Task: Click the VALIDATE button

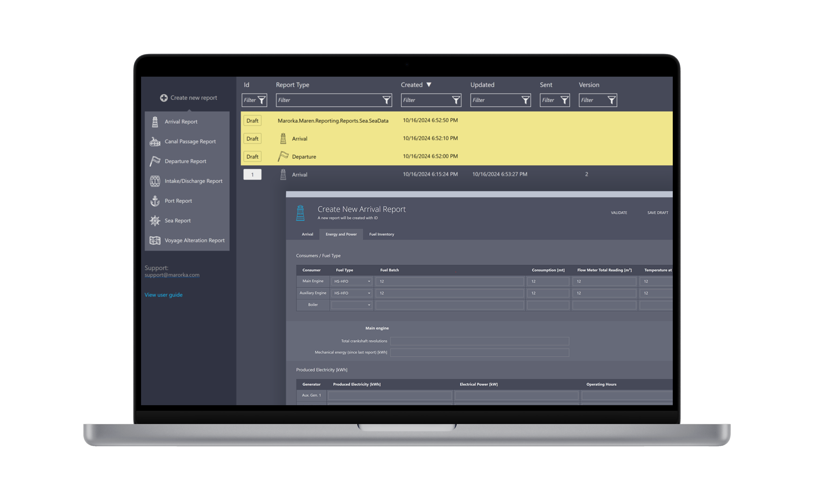Action: [x=619, y=213]
